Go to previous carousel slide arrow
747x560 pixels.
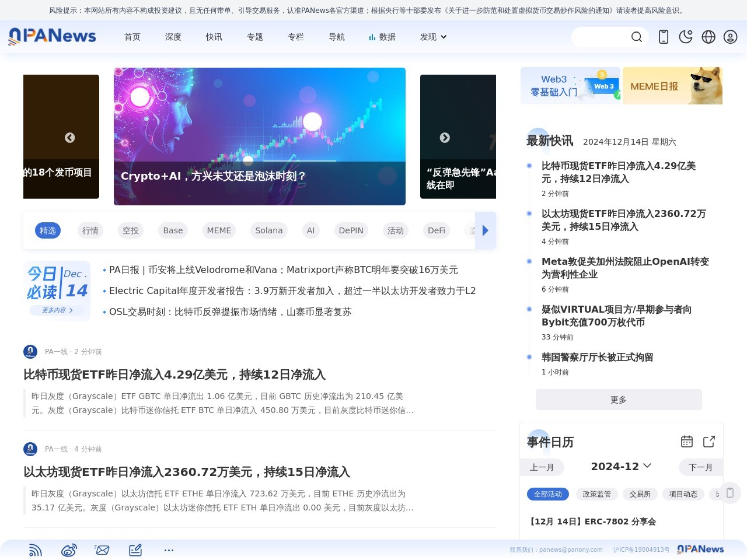pyautogui.click(x=69, y=138)
